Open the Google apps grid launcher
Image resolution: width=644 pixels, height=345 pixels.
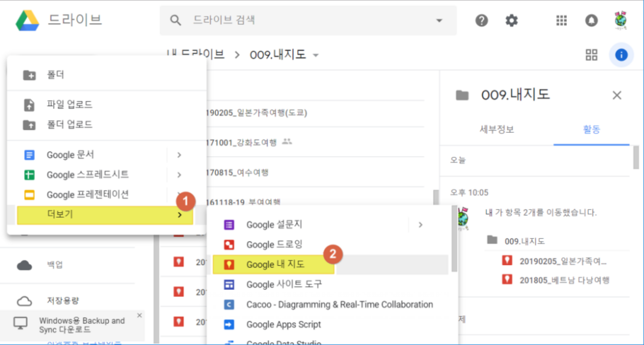(561, 21)
